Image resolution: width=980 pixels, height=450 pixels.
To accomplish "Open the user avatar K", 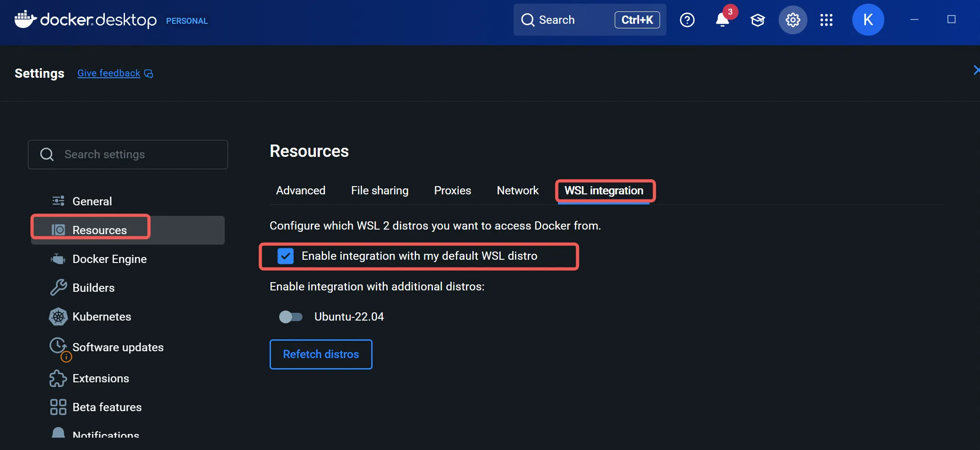I will click(868, 20).
